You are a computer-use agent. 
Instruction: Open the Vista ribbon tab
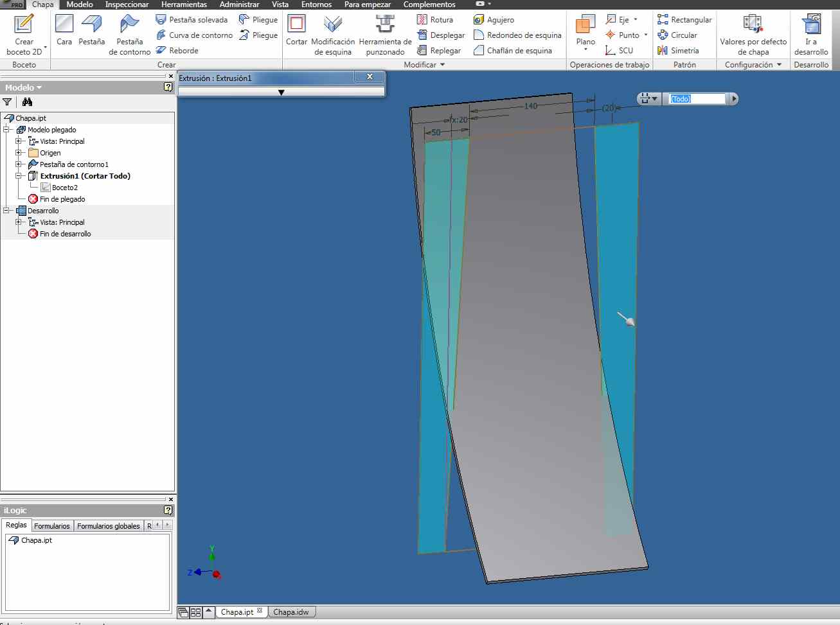[280, 4]
